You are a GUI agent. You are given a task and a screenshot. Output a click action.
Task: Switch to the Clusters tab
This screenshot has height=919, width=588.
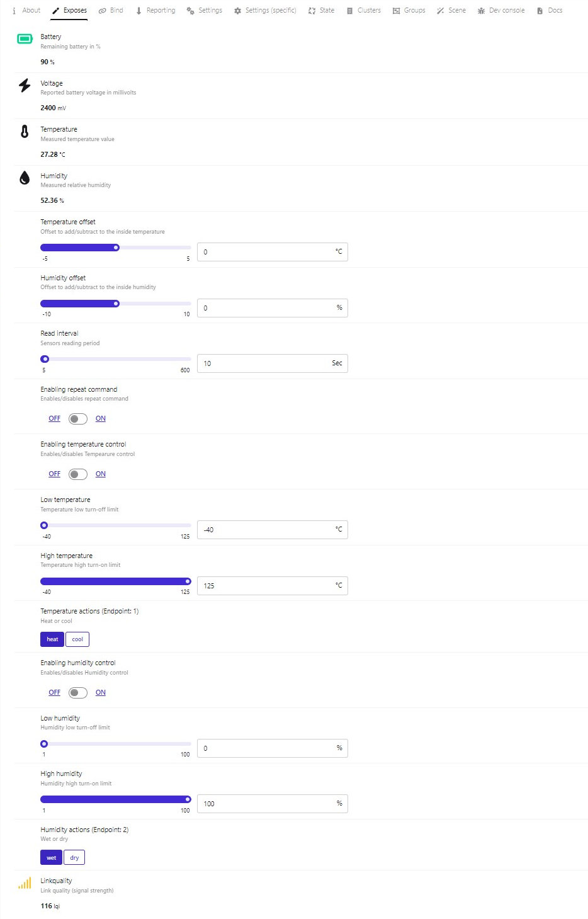pyautogui.click(x=364, y=11)
